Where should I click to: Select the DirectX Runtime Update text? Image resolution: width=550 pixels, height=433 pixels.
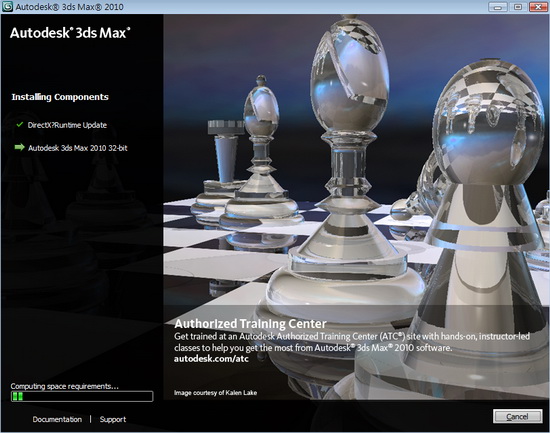point(67,125)
